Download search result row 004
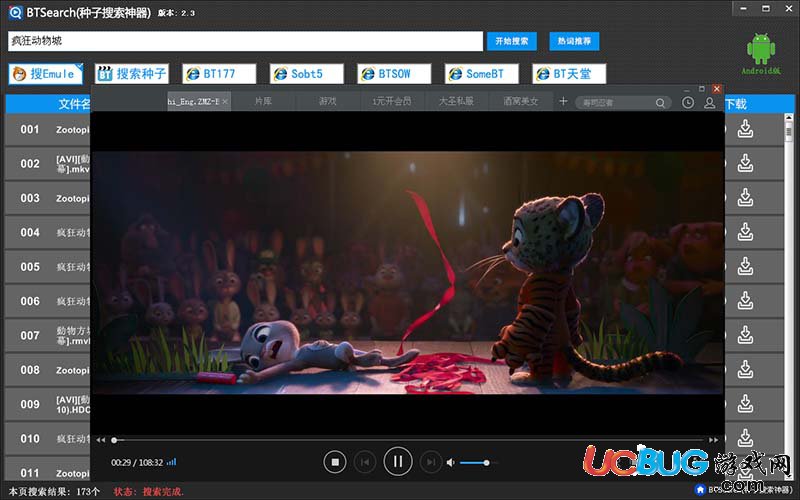The height and width of the screenshot is (500, 800). [x=745, y=232]
